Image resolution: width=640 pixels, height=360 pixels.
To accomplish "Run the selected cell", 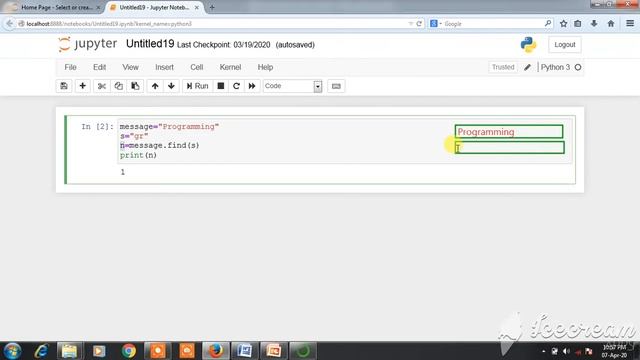I will pyautogui.click(x=198, y=86).
